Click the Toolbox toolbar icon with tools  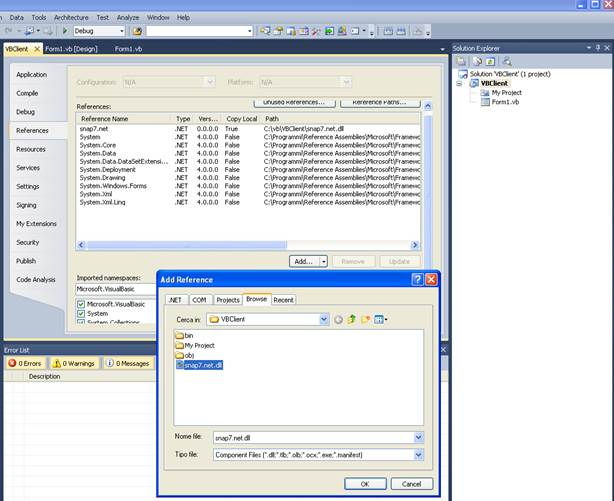point(316,31)
